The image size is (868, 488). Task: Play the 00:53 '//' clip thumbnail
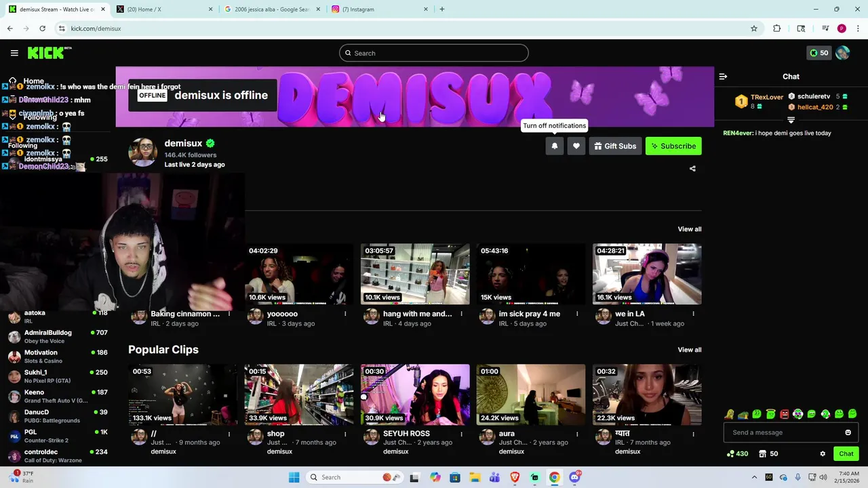[182, 394]
